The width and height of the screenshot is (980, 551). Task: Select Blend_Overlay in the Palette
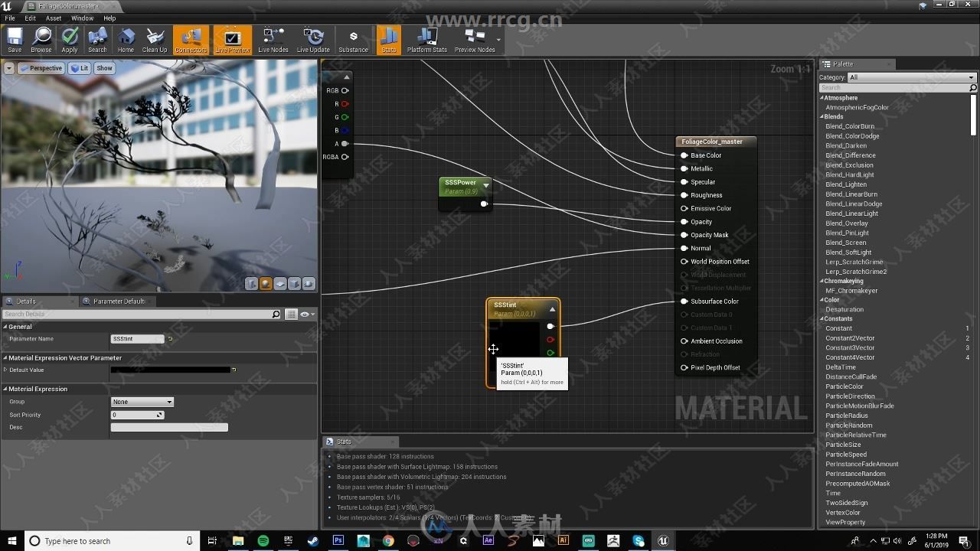(x=847, y=223)
